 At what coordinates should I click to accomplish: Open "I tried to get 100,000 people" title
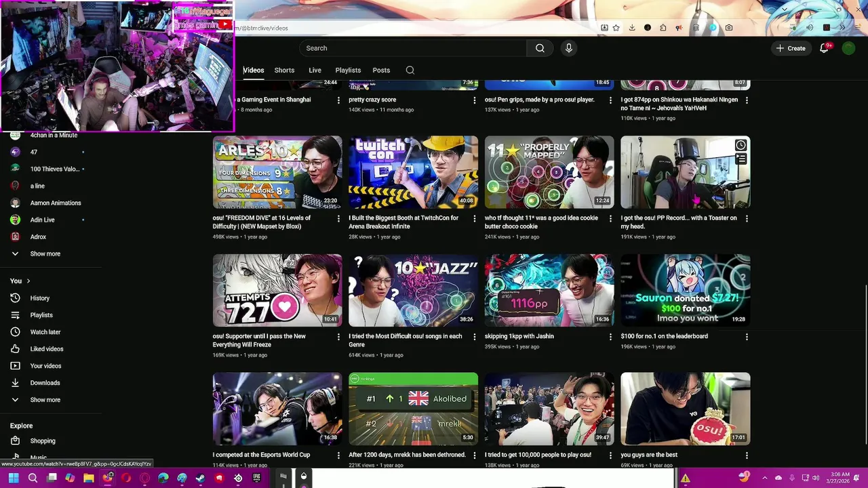point(538,455)
